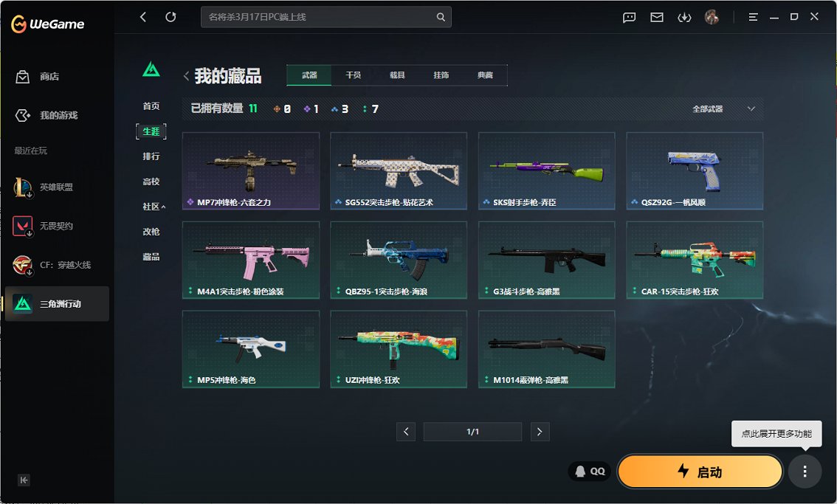Switch to the 干员 tab

(353, 75)
